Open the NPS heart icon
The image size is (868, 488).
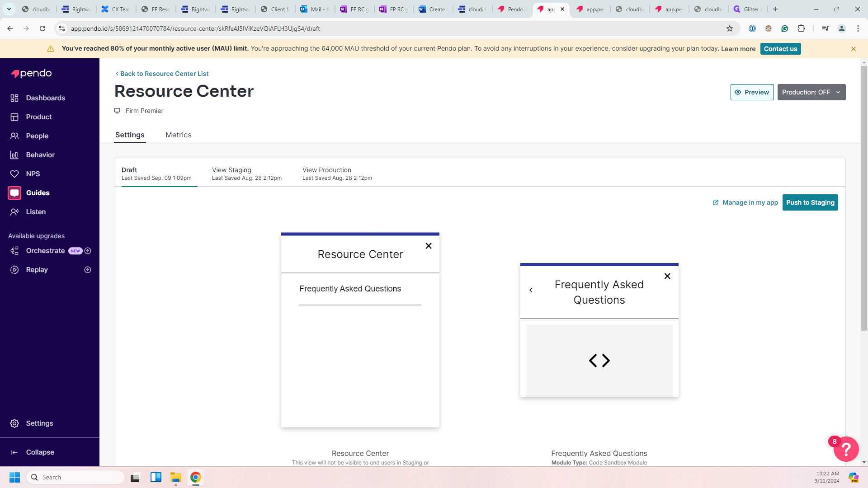point(14,174)
